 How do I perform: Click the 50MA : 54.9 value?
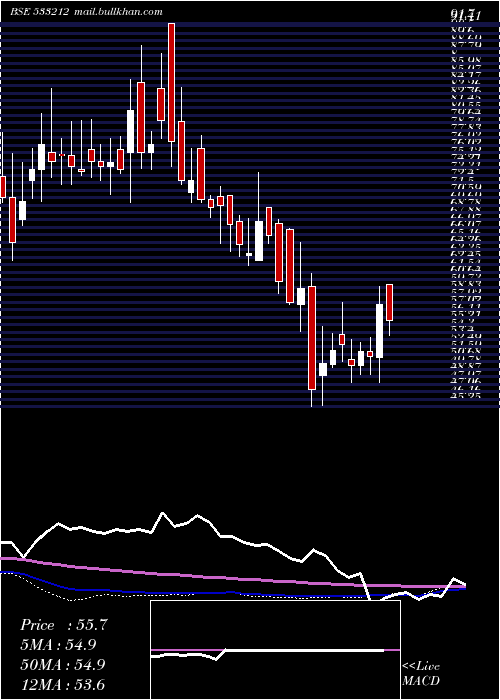[x=63, y=665]
